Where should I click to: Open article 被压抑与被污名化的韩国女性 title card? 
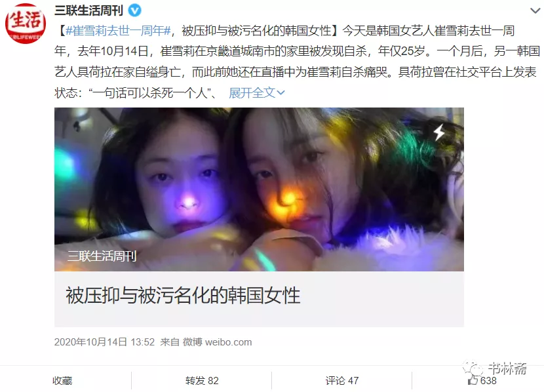tap(259, 299)
